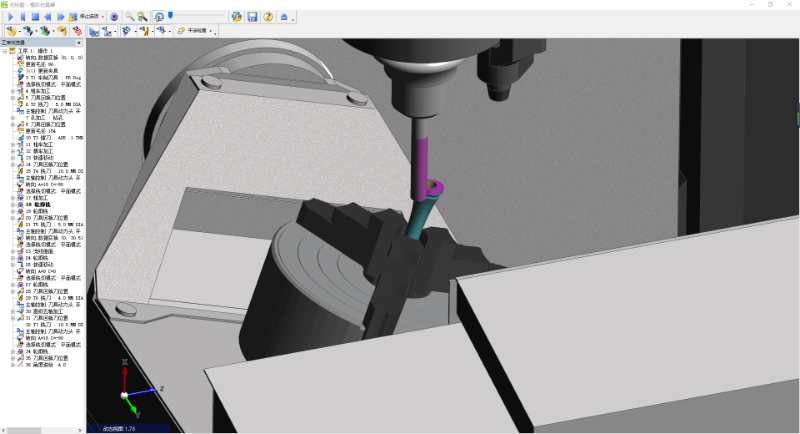The width and height of the screenshot is (800, 434).
Task: Step backward with the left arrow icon
Action: click(x=48, y=17)
